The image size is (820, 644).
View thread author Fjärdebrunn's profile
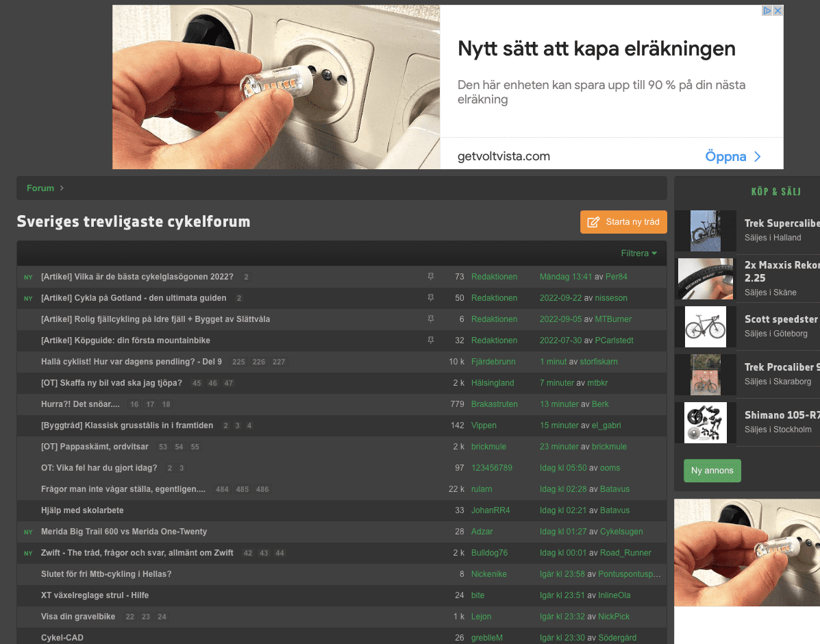(493, 362)
